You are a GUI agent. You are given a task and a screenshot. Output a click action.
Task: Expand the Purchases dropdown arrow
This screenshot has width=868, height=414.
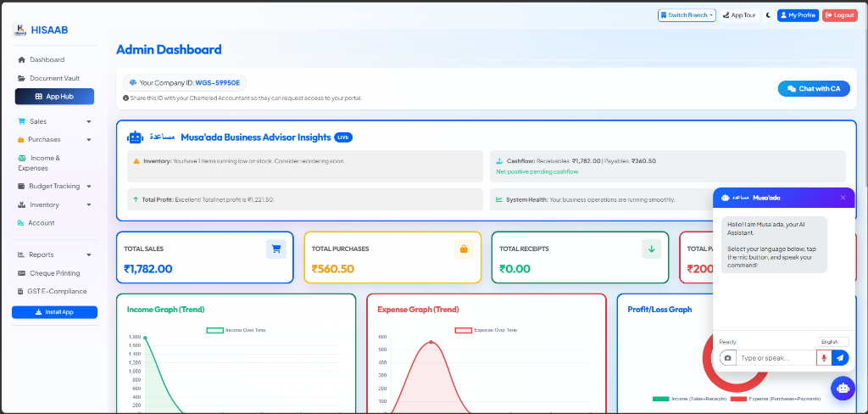point(88,140)
